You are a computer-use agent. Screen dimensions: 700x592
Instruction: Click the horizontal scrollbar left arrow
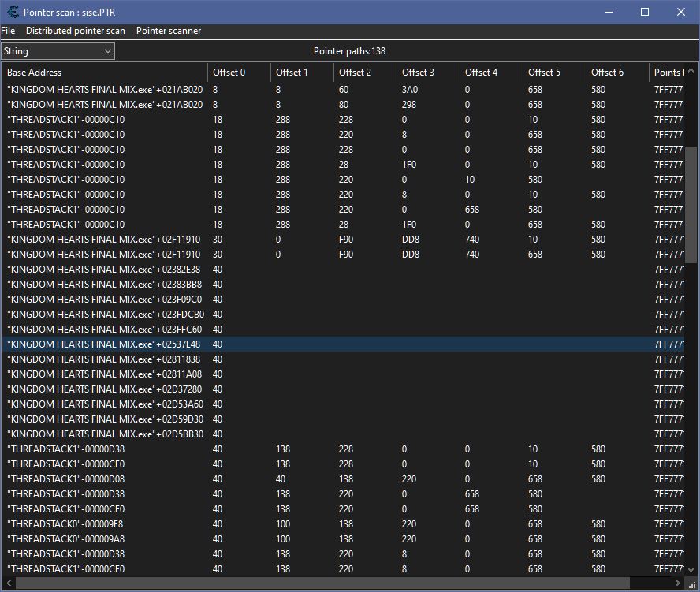(x=8, y=583)
